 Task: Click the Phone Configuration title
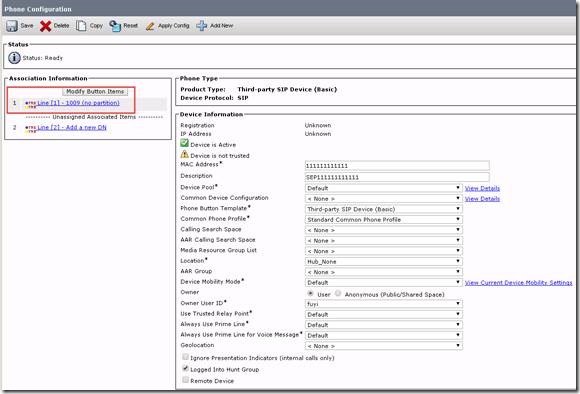pyautogui.click(x=38, y=9)
